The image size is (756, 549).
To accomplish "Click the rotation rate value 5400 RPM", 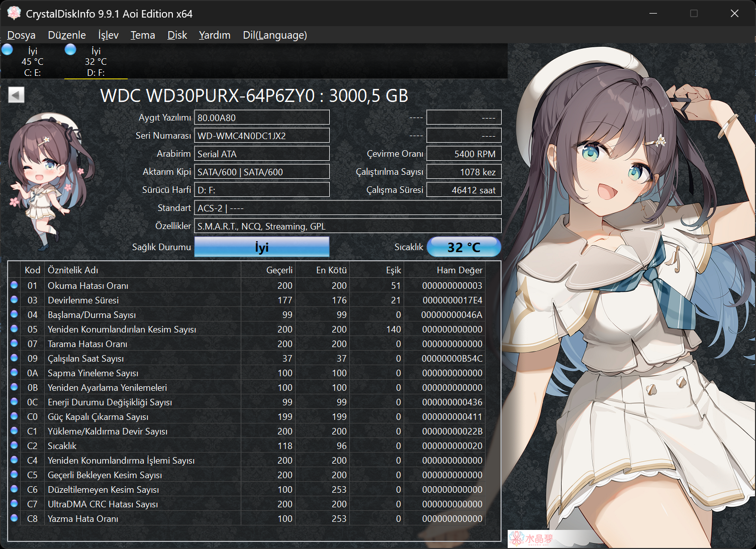I will click(x=464, y=154).
